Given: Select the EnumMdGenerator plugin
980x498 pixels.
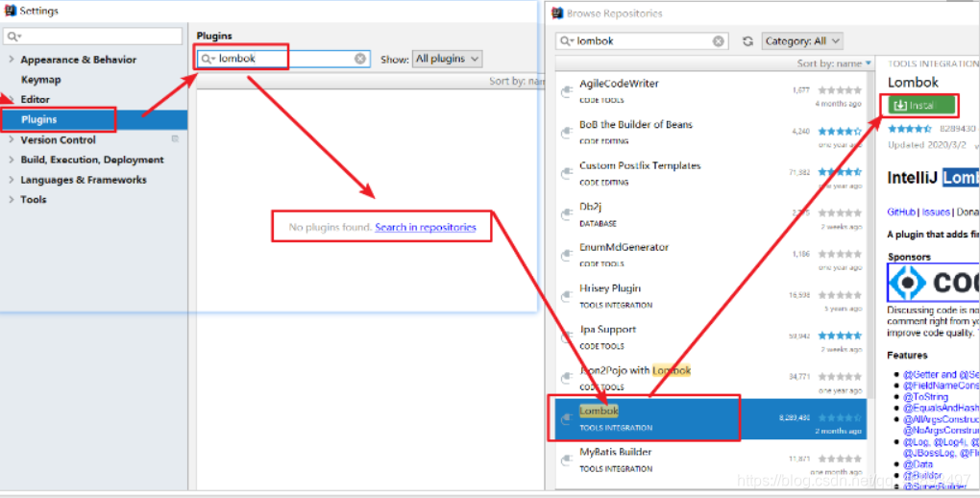Looking at the screenshot, I should (711, 256).
